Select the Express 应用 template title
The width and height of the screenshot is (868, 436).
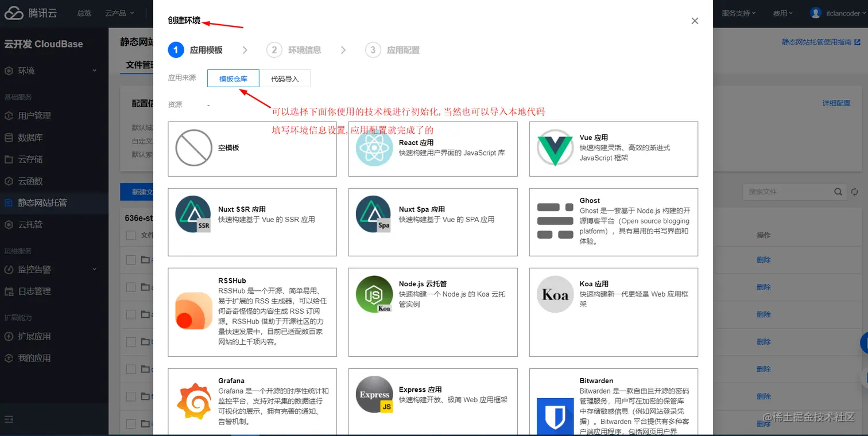420,390
